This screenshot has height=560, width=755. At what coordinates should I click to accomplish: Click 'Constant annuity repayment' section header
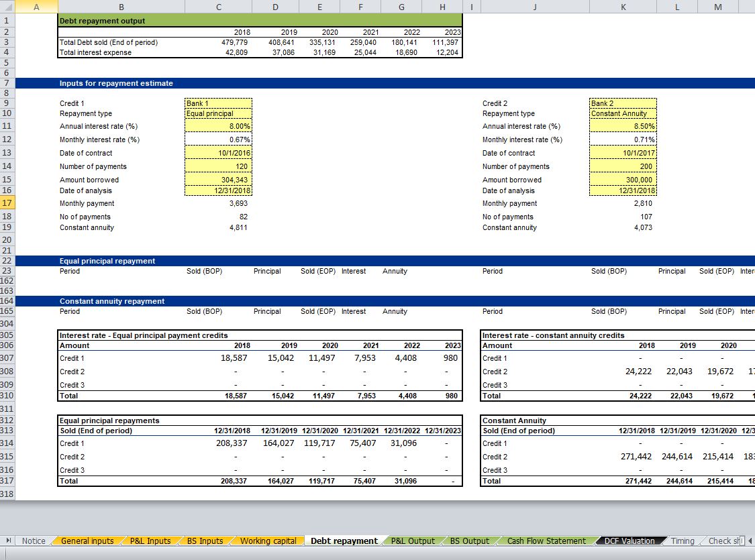tap(112, 301)
